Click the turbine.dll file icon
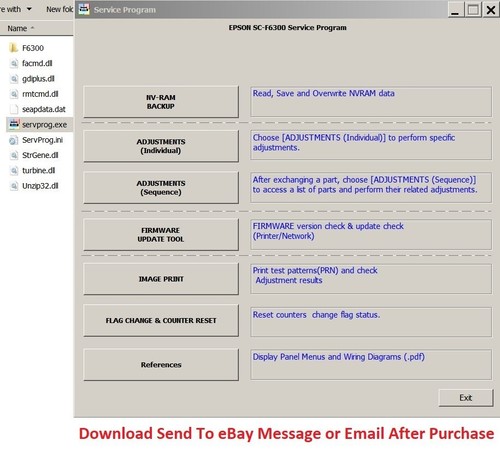This screenshot has width=500, height=452. tap(14, 171)
